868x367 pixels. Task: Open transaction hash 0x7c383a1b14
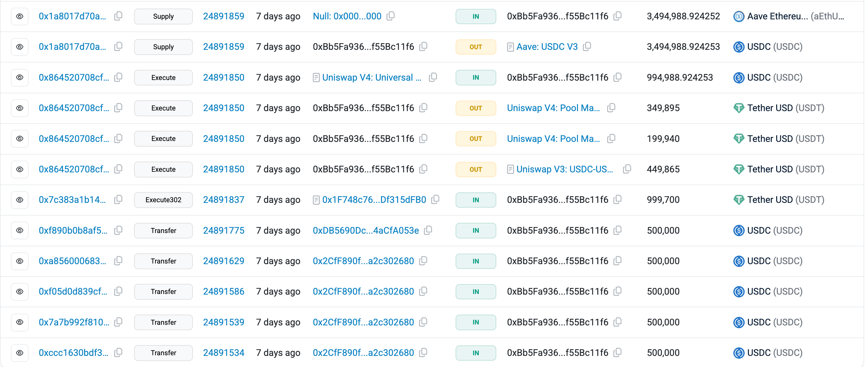pyautogui.click(x=73, y=200)
